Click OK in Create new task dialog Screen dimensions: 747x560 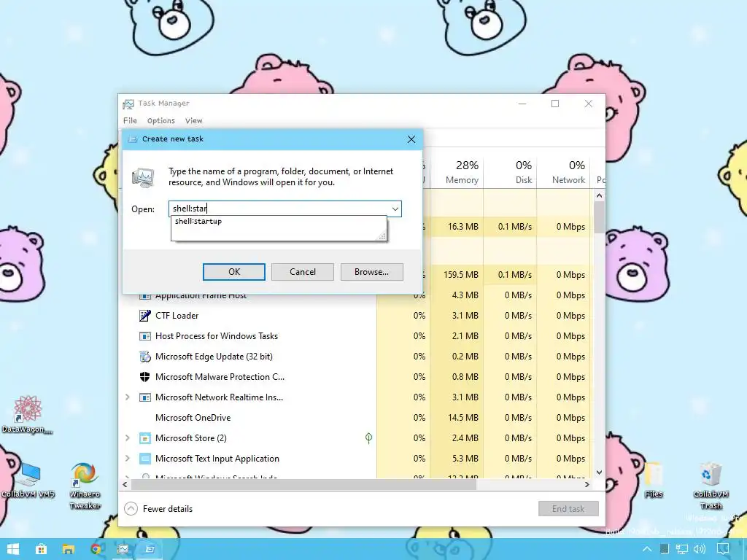tap(234, 272)
